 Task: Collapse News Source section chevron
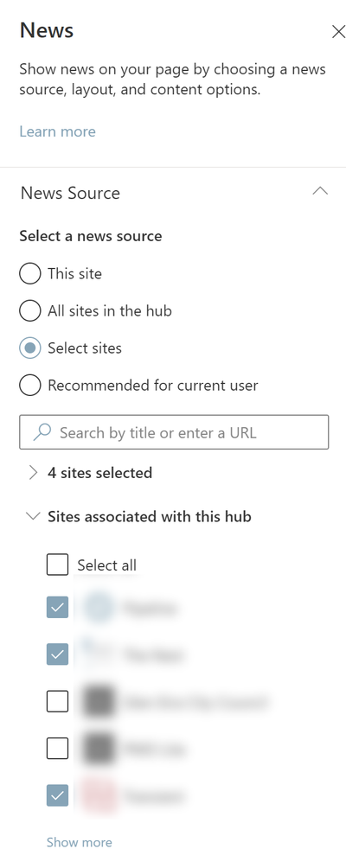(320, 192)
